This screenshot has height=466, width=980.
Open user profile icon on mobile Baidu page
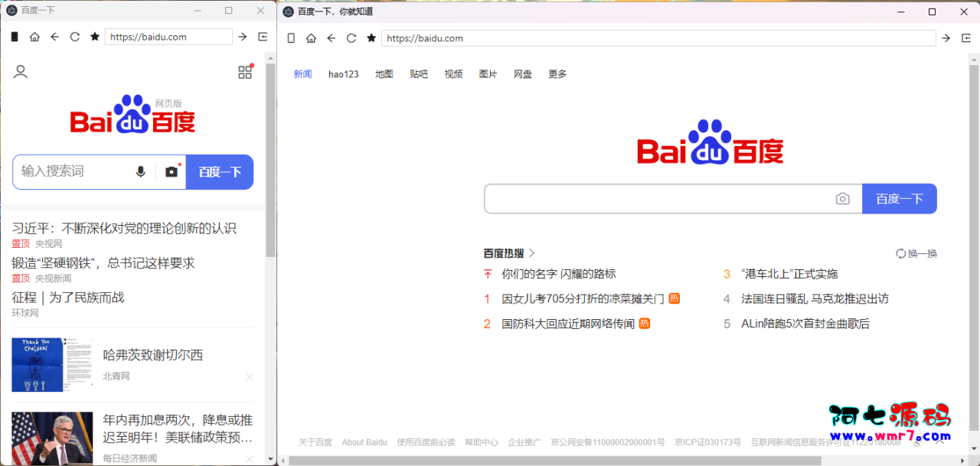coord(21,72)
